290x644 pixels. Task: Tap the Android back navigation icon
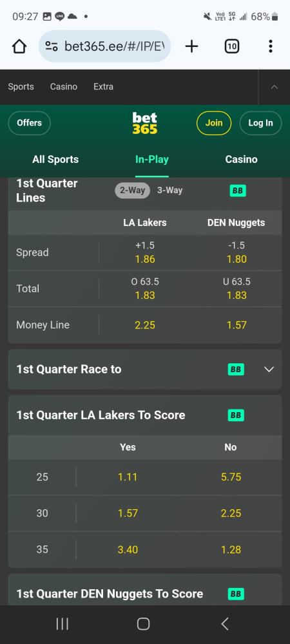pyautogui.click(x=224, y=624)
